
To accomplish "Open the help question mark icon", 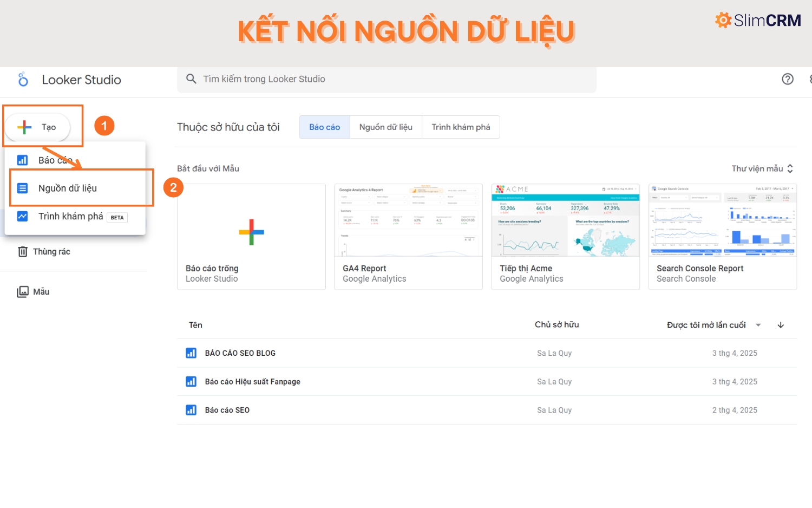I will [x=788, y=79].
